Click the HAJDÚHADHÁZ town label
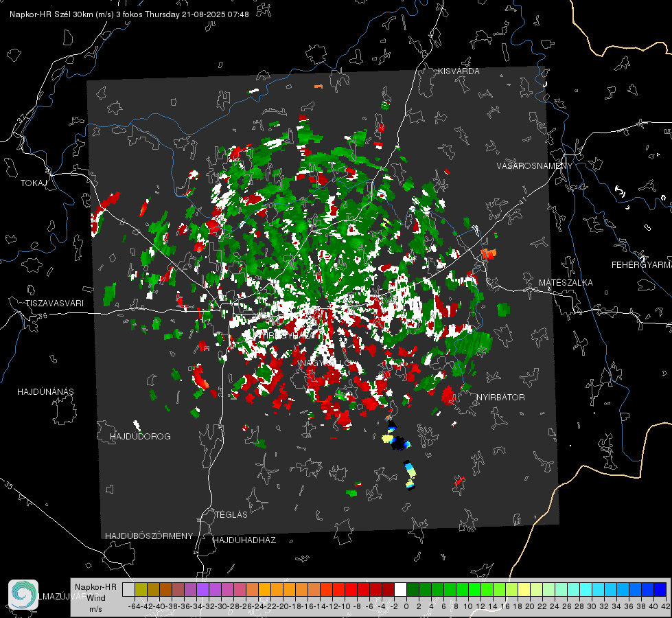 point(244,540)
